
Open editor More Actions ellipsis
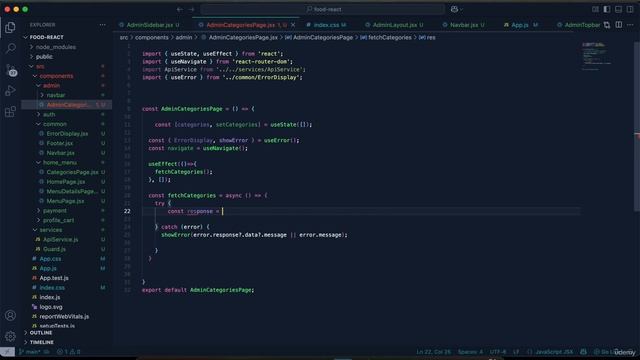630,25
